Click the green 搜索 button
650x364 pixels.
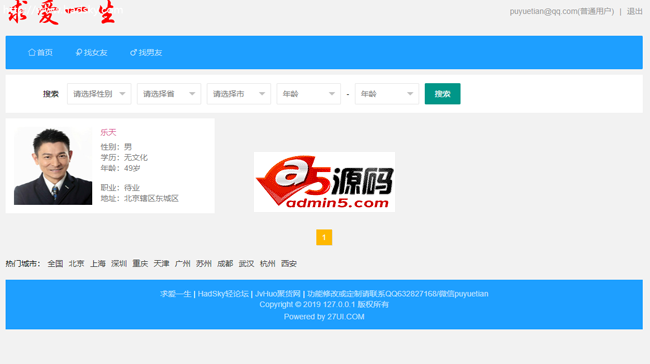442,94
